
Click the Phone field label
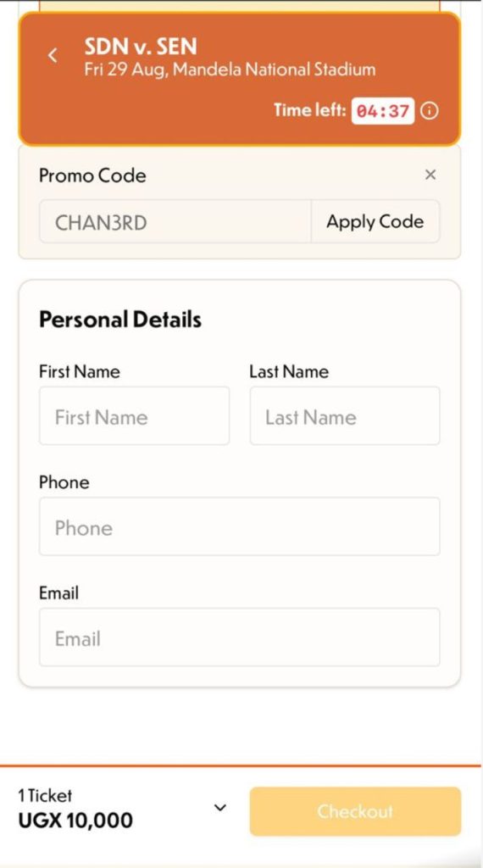tap(64, 482)
